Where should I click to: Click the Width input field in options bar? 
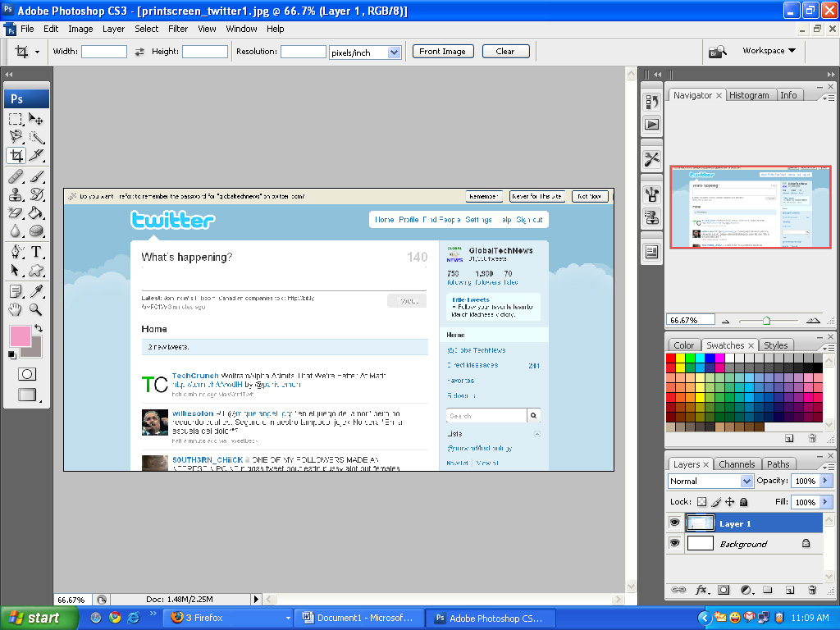[104, 51]
